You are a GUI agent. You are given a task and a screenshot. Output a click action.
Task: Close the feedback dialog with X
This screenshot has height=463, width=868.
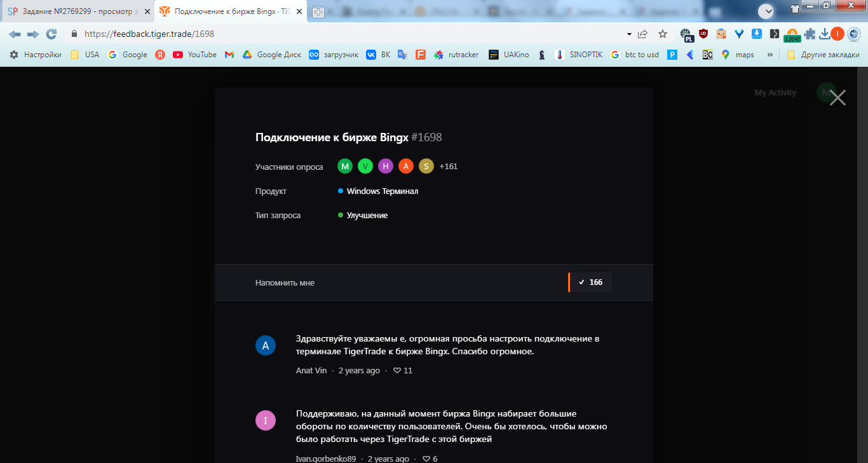coord(837,97)
